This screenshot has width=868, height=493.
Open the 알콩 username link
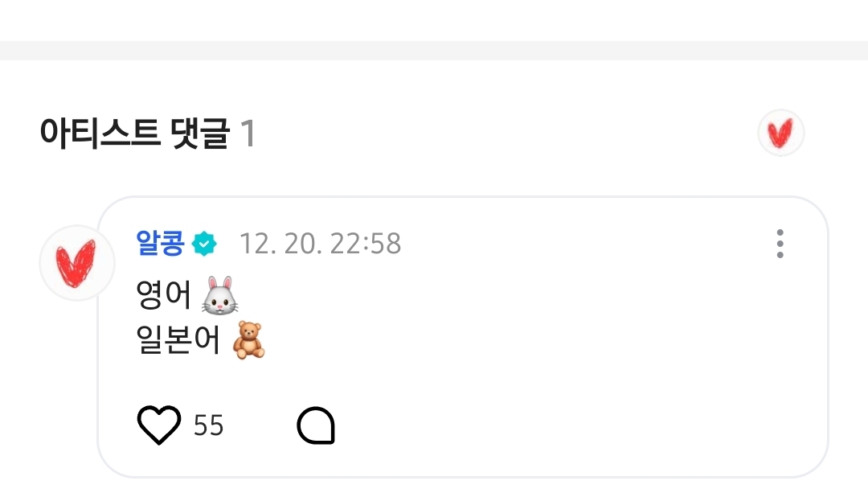tap(160, 243)
